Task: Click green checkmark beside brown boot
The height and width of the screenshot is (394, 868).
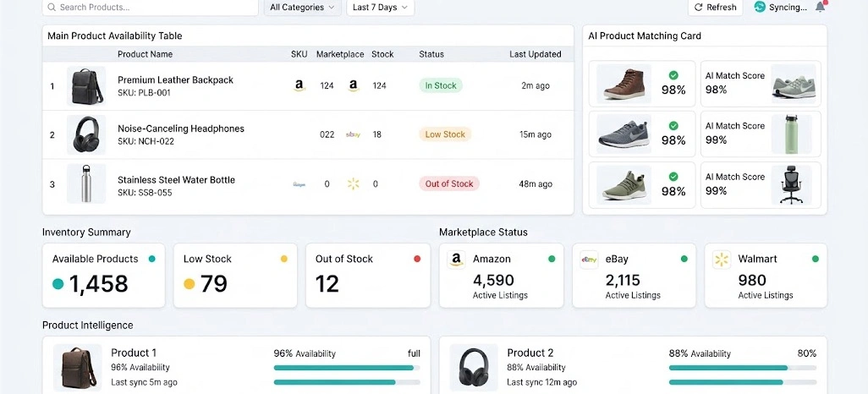Action: [x=673, y=75]
